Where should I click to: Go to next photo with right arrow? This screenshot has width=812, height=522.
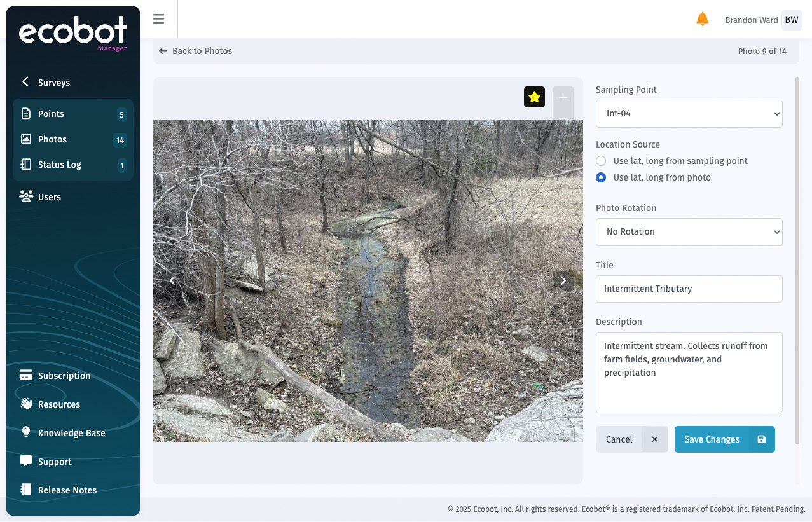tap(563, 281)
